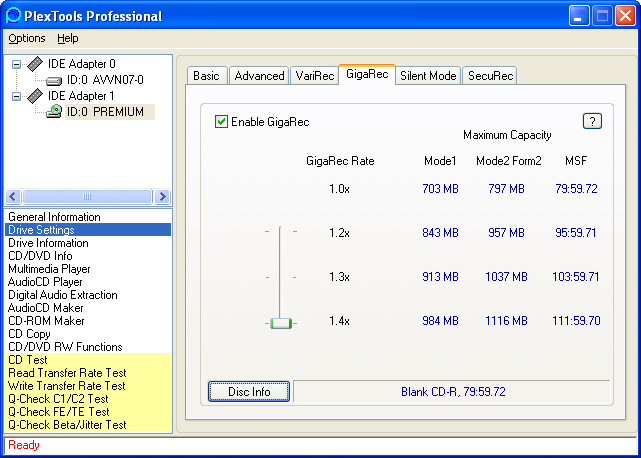Select Drive Settings in the function list

tap(88, 230)
